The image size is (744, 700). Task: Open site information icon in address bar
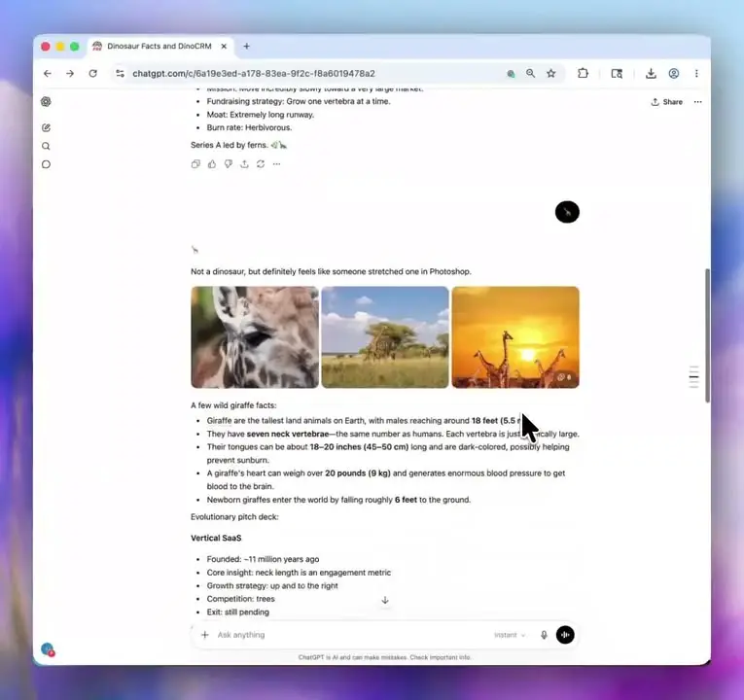click(x=120, y=74)
